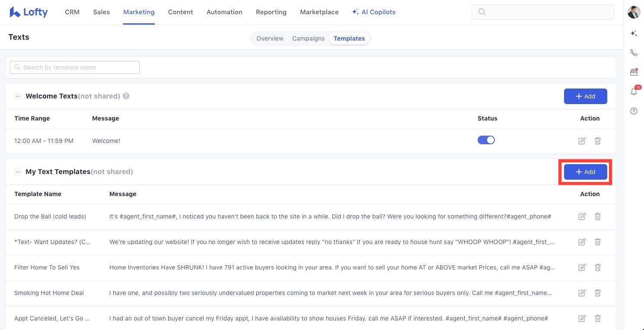Click the Lofty logo in the header

[x=29, y=12]
